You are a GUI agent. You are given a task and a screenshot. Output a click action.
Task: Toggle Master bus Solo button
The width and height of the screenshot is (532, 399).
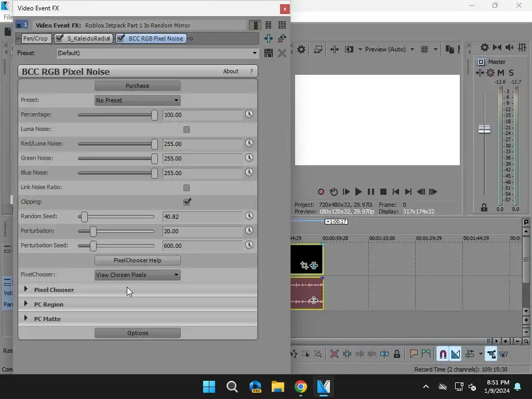511,73
